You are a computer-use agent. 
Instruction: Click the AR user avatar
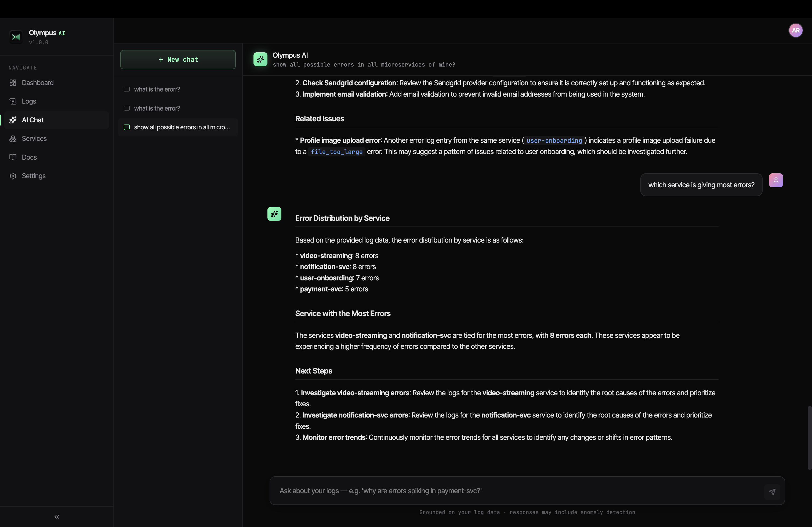pos(796,30)
